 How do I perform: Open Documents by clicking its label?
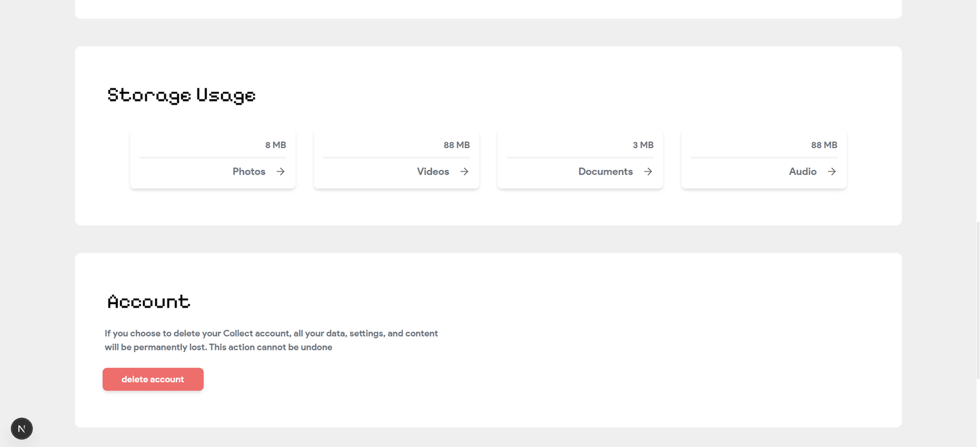click(605, 171)
